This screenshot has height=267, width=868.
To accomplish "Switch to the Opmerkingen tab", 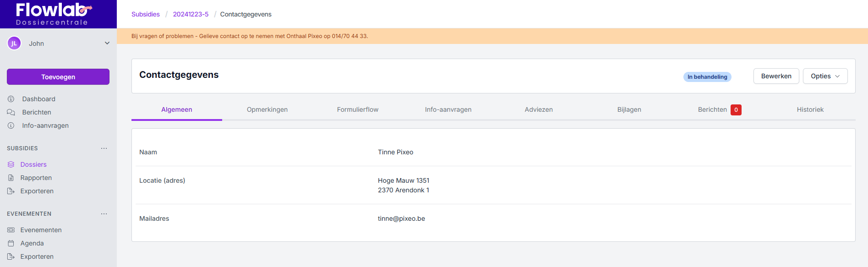I will tap(267, 109).
